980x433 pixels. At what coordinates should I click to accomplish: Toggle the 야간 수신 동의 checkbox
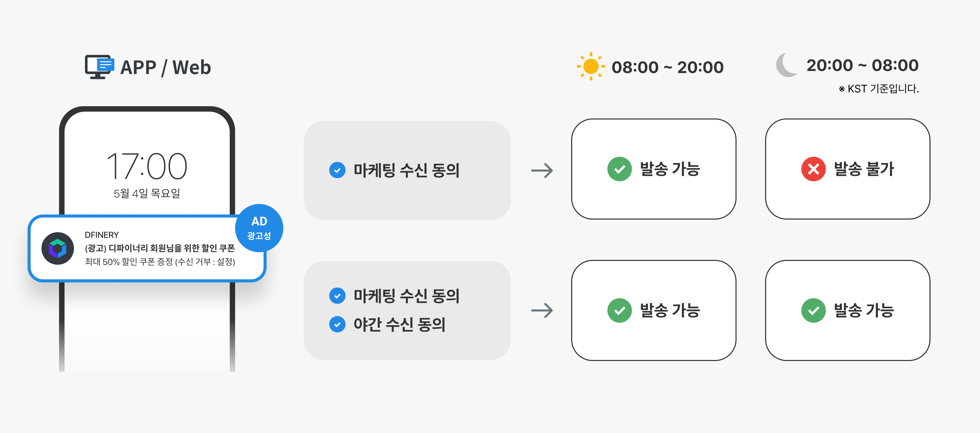337,324
